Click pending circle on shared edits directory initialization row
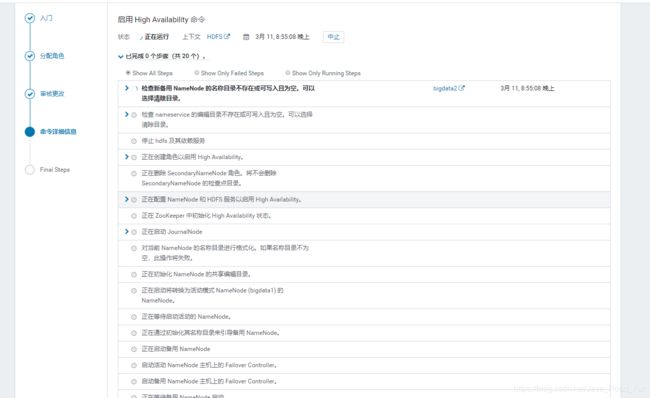 coord(134,274)
